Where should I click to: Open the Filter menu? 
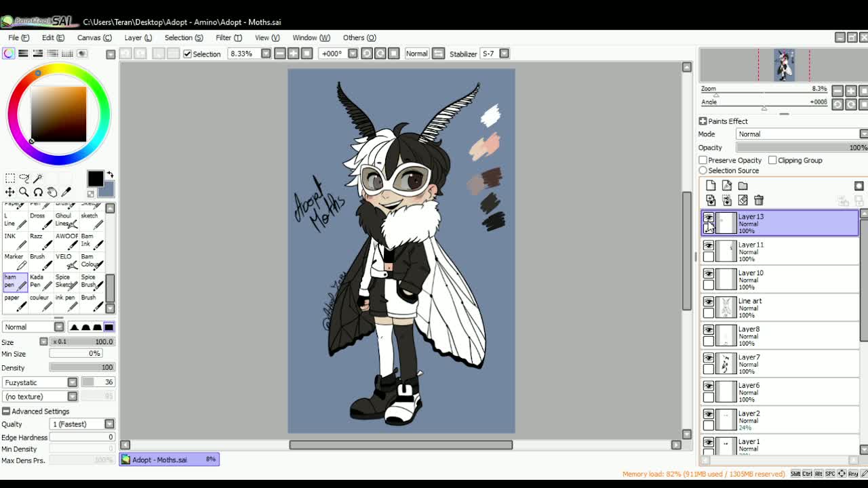[229, 38]
